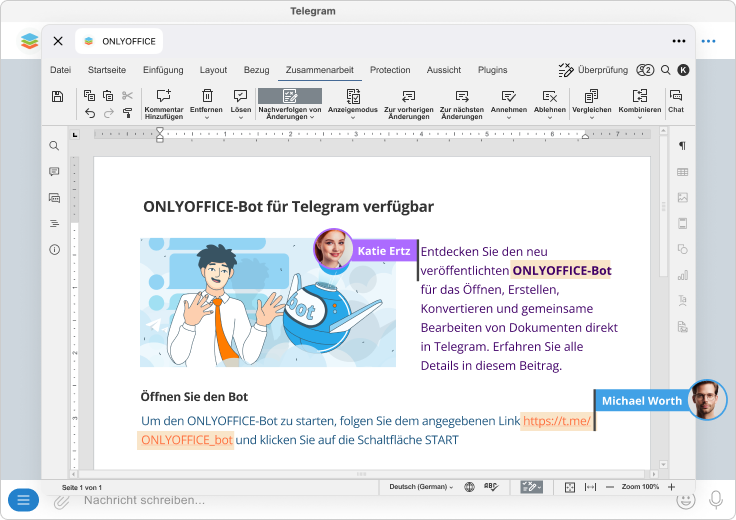
Task: Click the Cut scissors icon
Action: pyautogui.click(x=127, y=95)
